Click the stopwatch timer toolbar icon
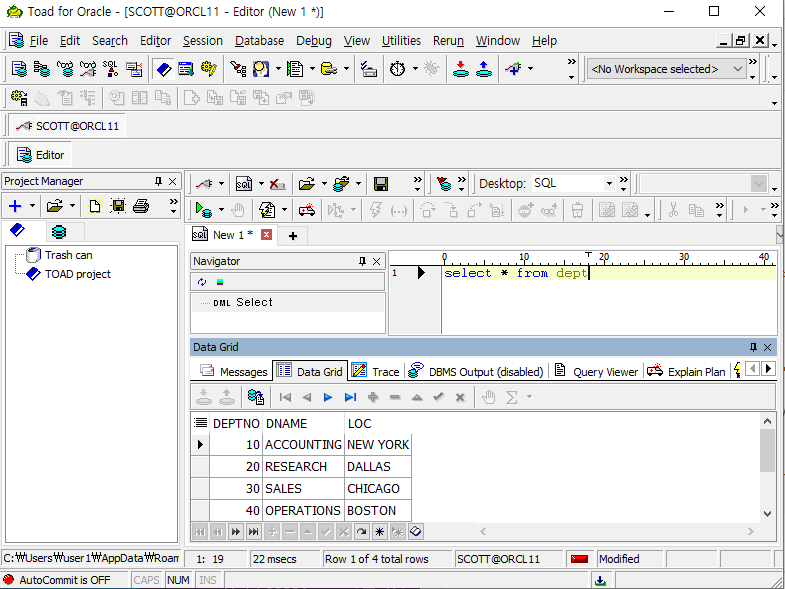This screenshot has width=785, height=589. coord(398,69)
